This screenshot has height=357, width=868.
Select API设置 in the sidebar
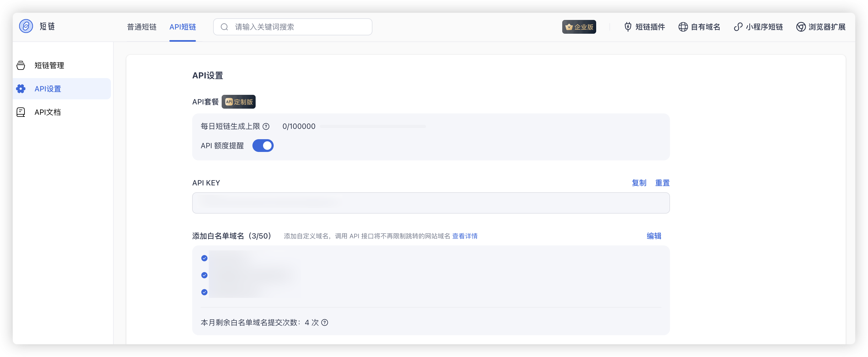point(62,89)
